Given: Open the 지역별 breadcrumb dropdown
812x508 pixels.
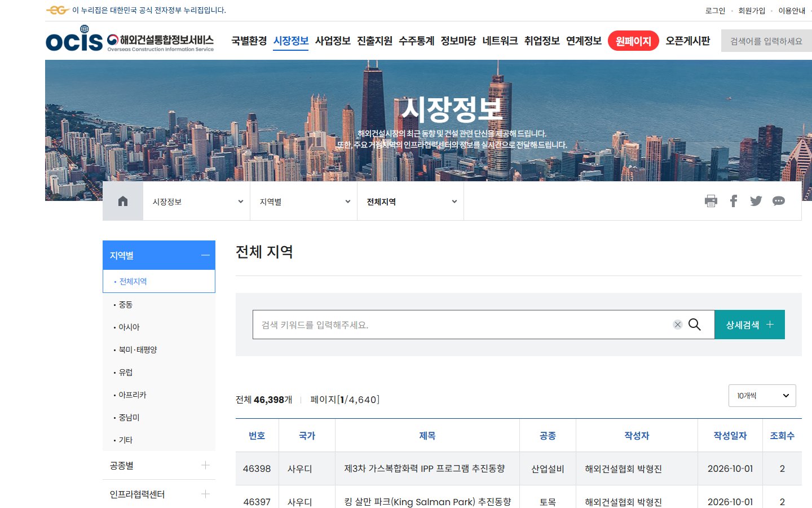Looking at the screenshot, I should point(304,202).
